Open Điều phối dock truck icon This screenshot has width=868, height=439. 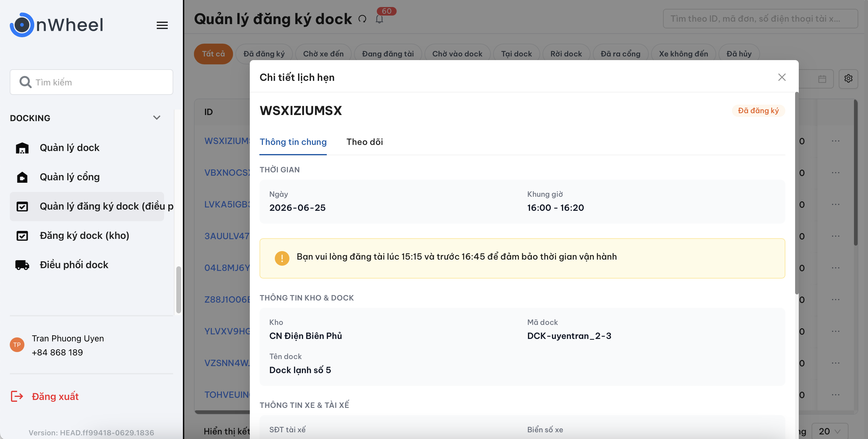coord(22,265)
